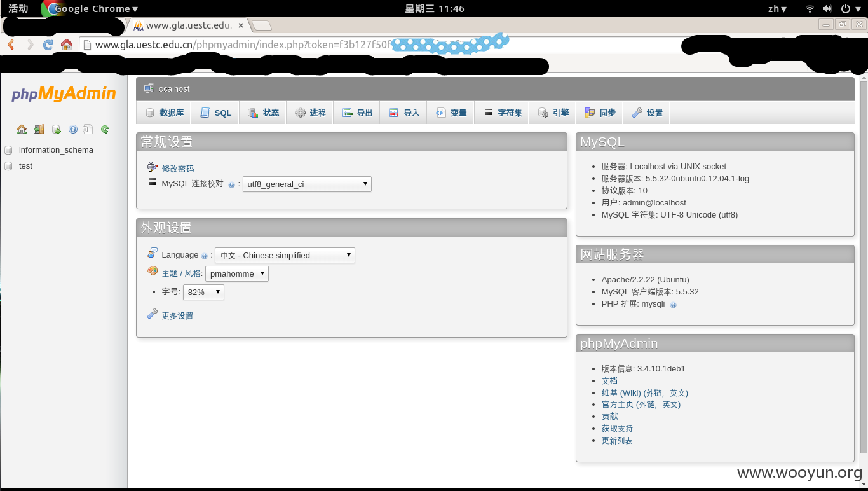Open the volume indicator in top panel
Image resolution: width=868 pixels, height=491 pixels.
tap(827, 9)
